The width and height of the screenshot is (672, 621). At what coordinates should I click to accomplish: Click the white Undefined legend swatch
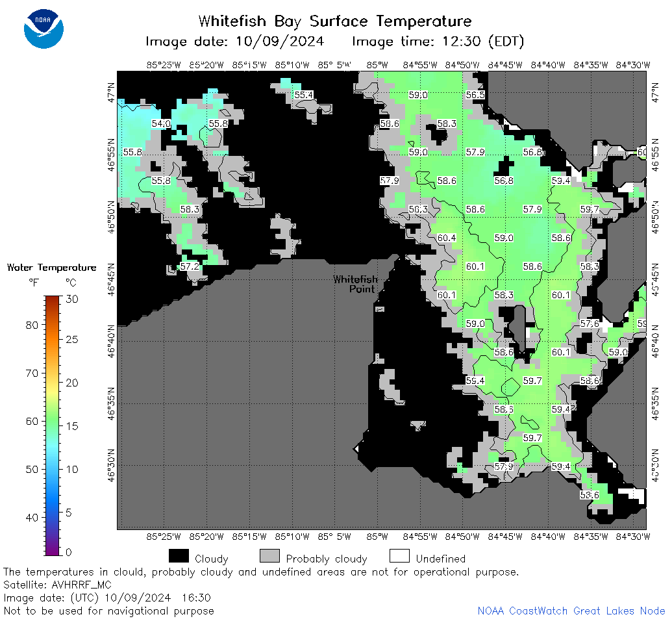pos(399,556)
